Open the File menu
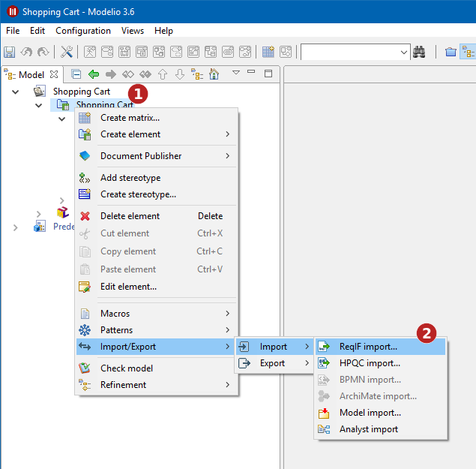 13,31
